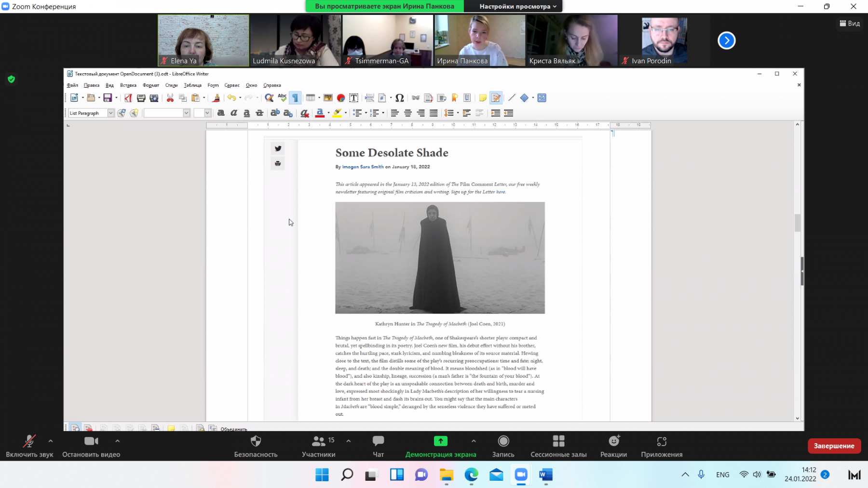Expand the List Paragraph style dropdown
Image resolution: width=868 pixels, height=488 pixels.
pos(110,113)
